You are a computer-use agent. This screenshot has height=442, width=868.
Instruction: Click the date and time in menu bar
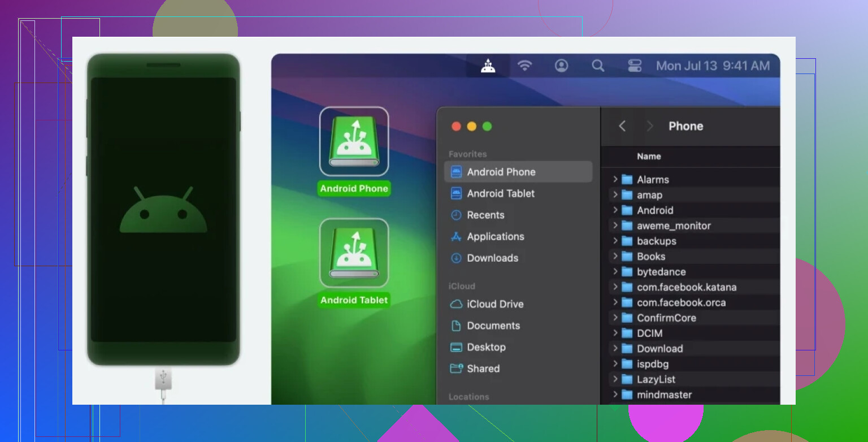[x=713, y=66]
